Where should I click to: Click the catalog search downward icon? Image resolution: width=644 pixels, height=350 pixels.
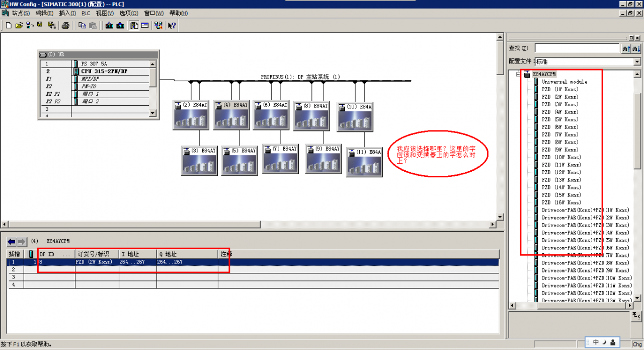coord(636,48)
